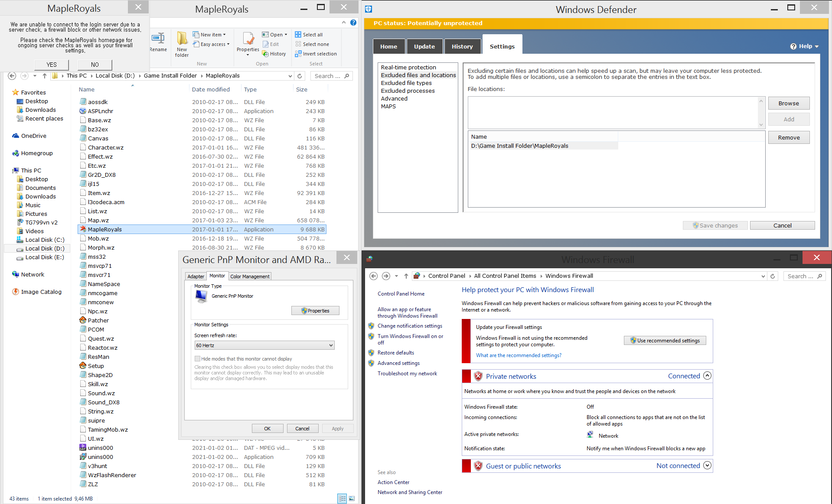Click Use recommended settings button

click(665, 341)
